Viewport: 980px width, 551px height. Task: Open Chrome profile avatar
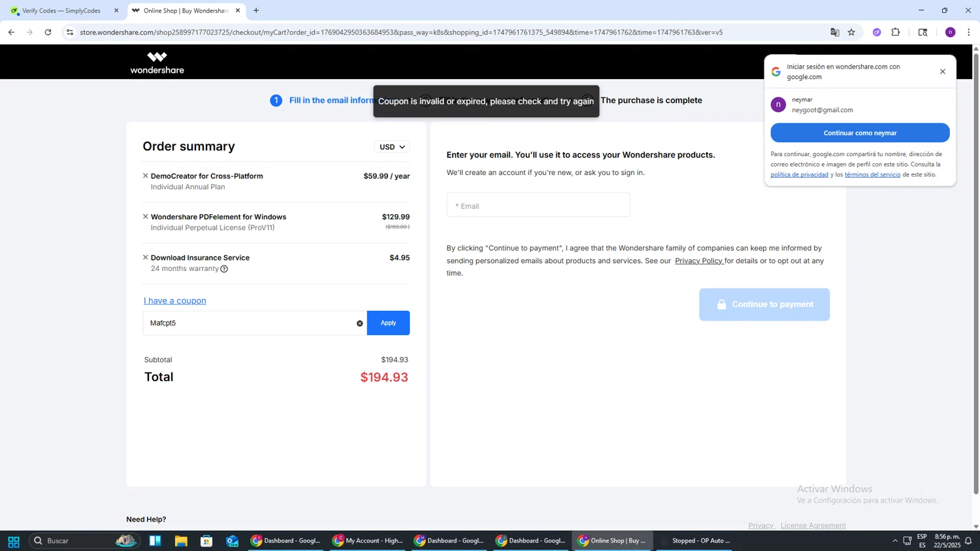950,32
